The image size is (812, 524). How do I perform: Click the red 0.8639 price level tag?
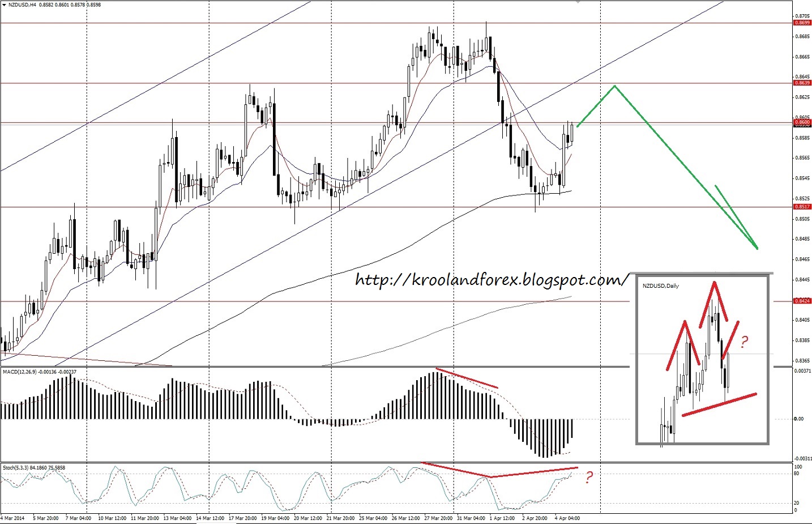pos(802,83)
